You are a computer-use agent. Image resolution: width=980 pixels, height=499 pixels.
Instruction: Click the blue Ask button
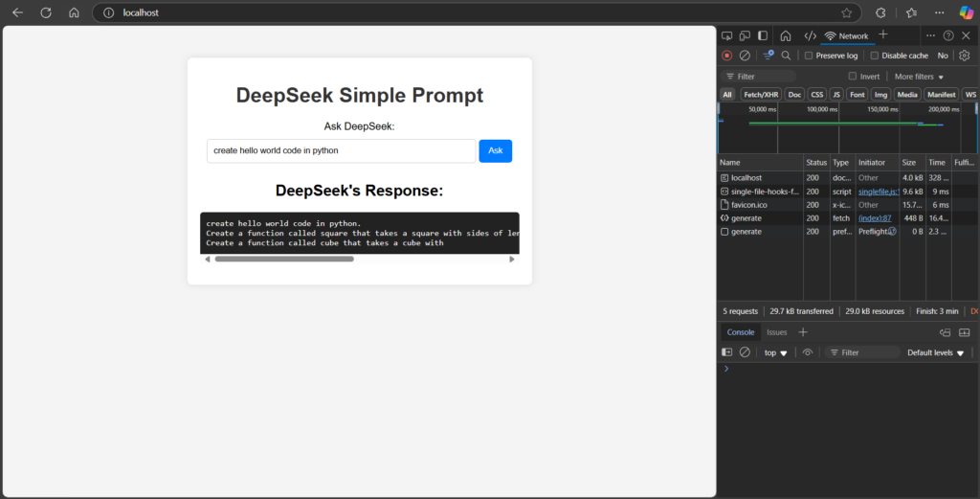(496, 150)
